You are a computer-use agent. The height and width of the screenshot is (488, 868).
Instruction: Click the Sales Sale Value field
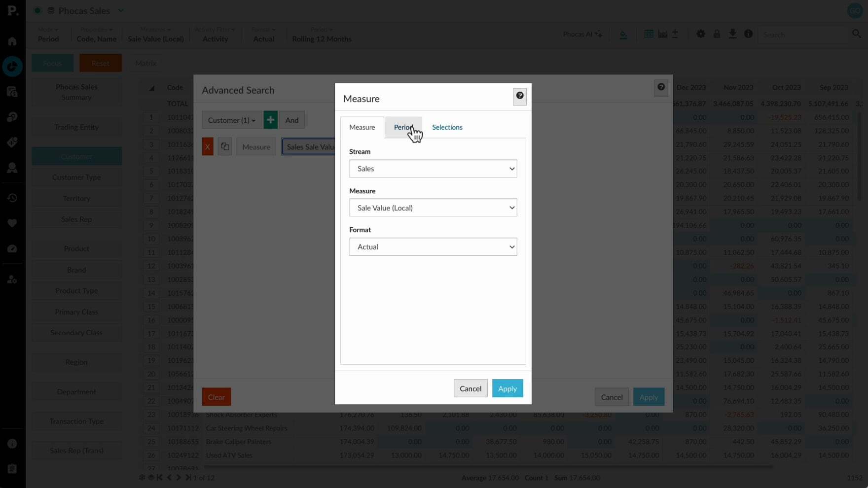pos(309,147)
